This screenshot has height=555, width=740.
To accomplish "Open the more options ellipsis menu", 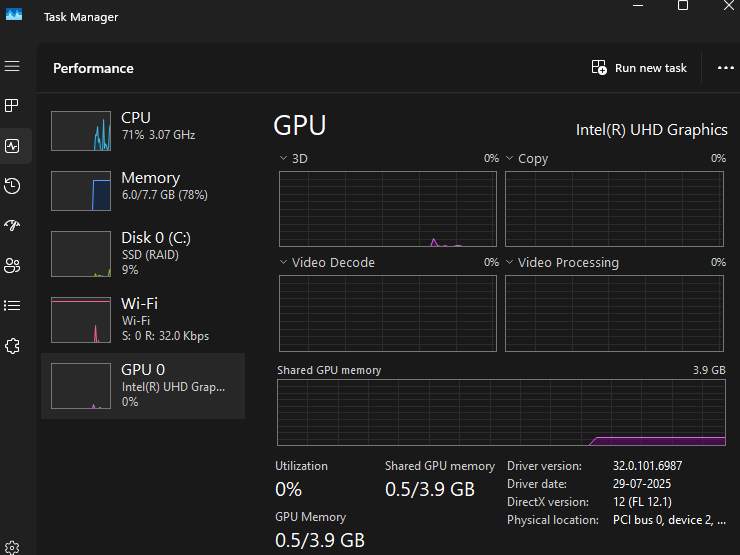I will (725, 68).
